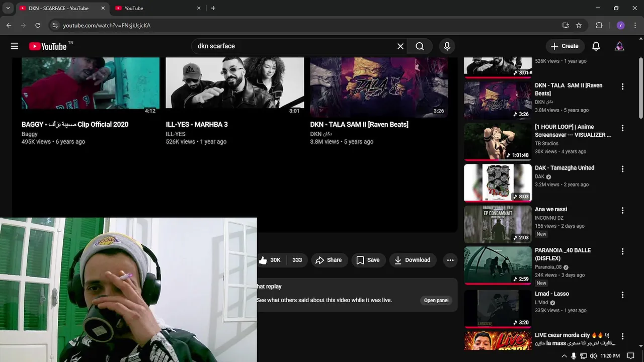Open ILL-YES thumbnail with 3:01 duration below player
This screenshot has width=644, height=362.
click(235, 86)
